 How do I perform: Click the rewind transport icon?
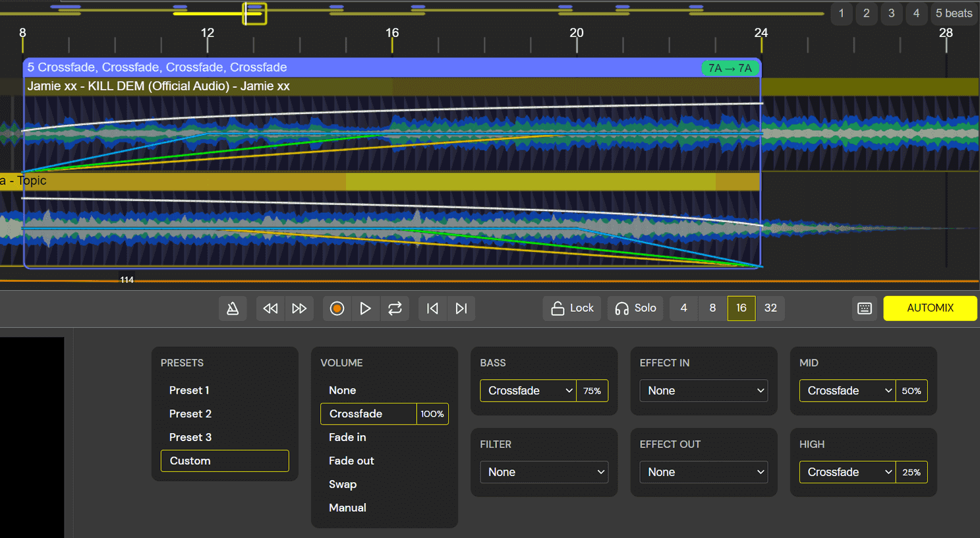click(270, 308)
